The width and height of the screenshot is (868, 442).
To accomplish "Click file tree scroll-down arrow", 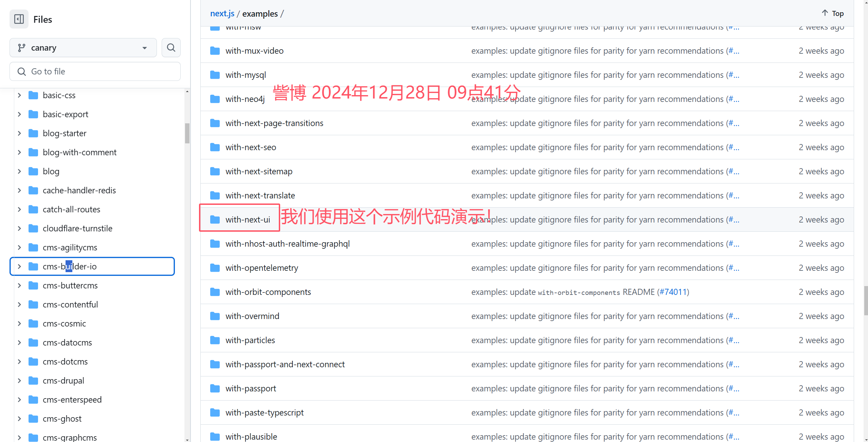I will tap(187, 440).
